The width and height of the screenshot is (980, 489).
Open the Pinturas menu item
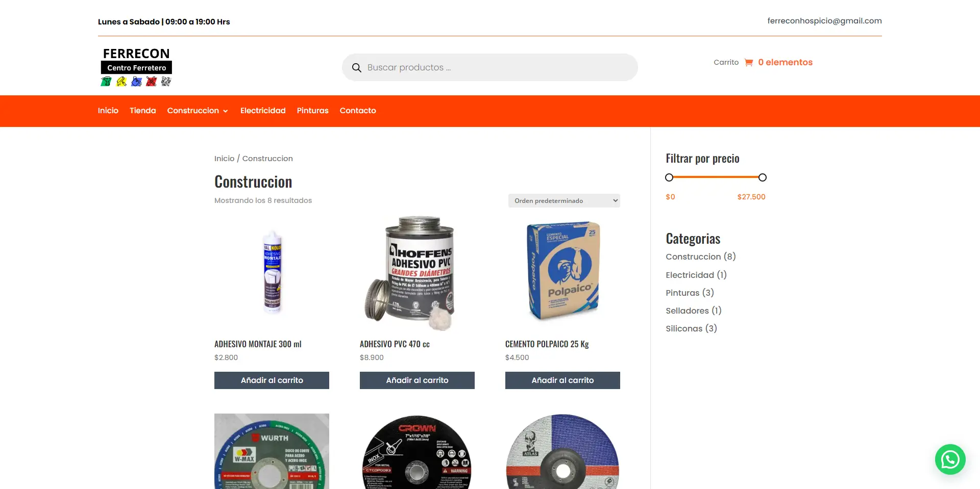313,111
